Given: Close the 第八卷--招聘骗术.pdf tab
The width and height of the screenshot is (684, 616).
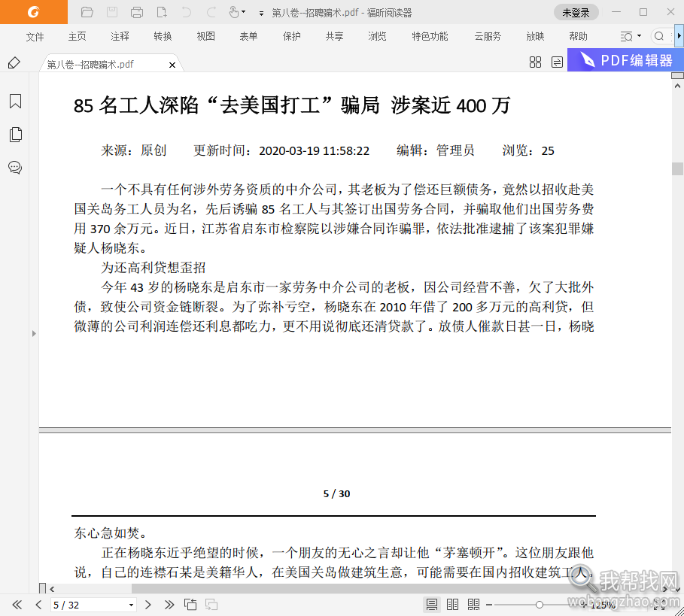Looking at the screenshot, I should 172,65.
